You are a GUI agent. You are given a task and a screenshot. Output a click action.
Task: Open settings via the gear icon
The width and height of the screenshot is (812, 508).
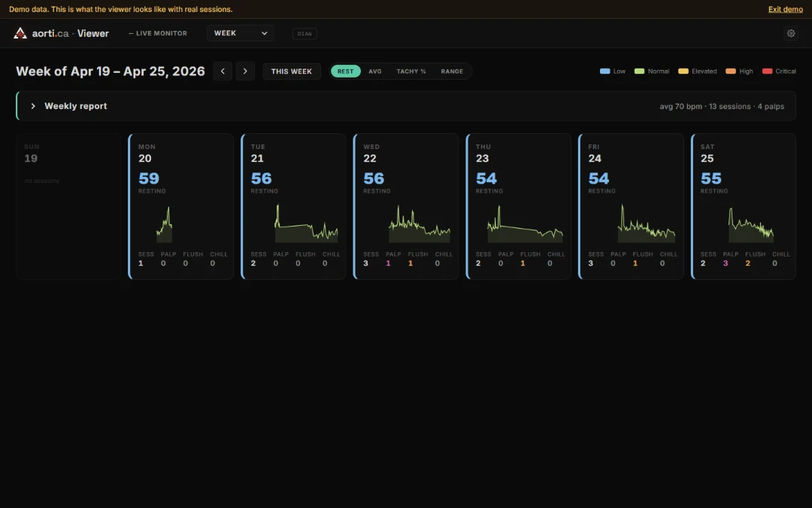pos(791,33)
